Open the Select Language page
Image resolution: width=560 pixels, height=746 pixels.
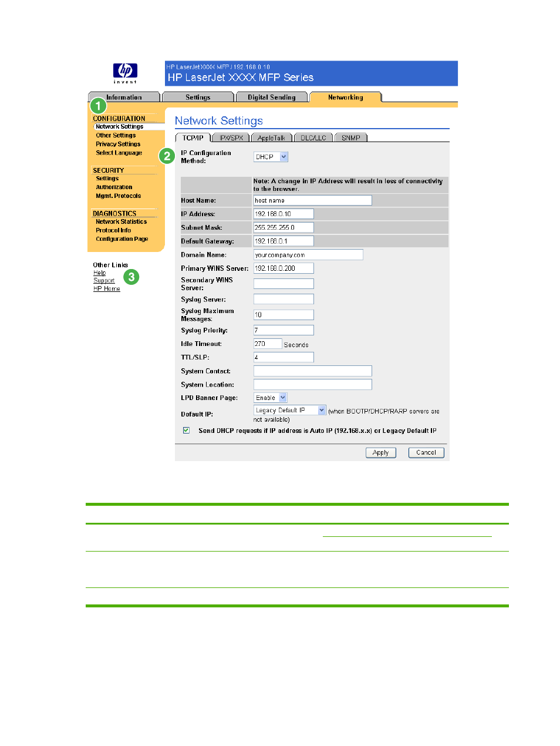[x=119, y=153]
